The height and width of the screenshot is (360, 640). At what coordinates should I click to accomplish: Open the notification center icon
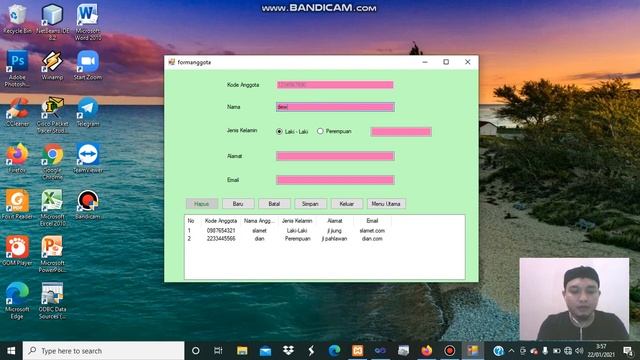628,351
